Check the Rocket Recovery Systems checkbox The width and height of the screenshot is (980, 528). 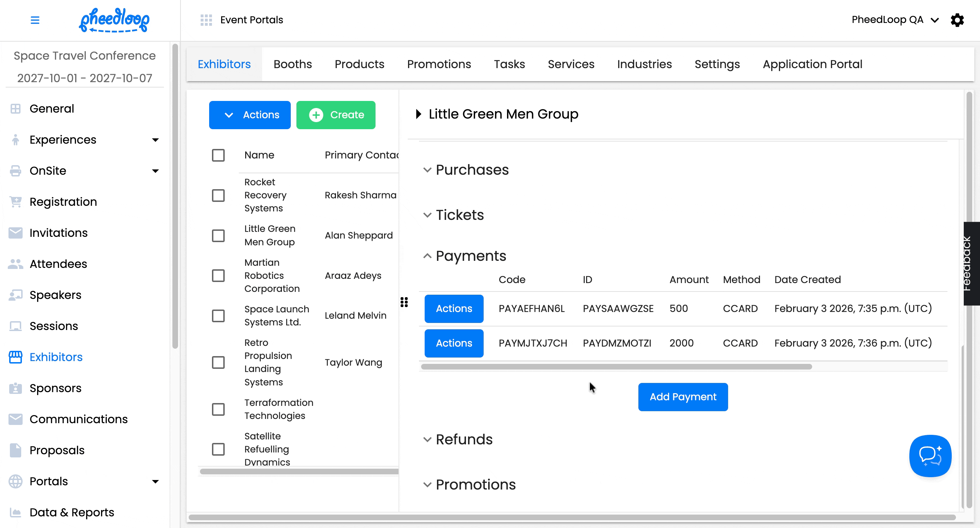[x=218, y=196]
